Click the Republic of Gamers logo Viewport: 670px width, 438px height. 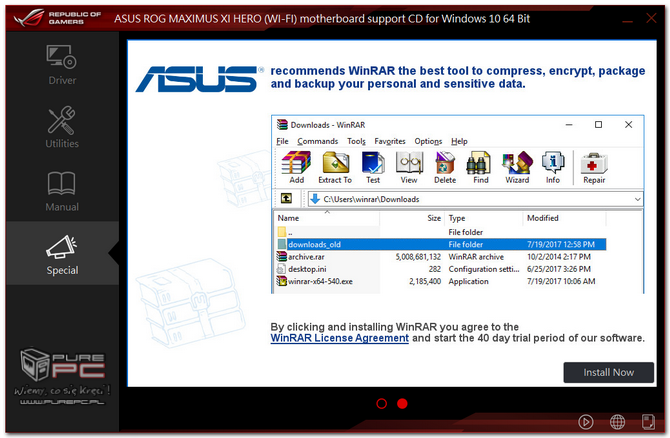(x=57, y=18)
